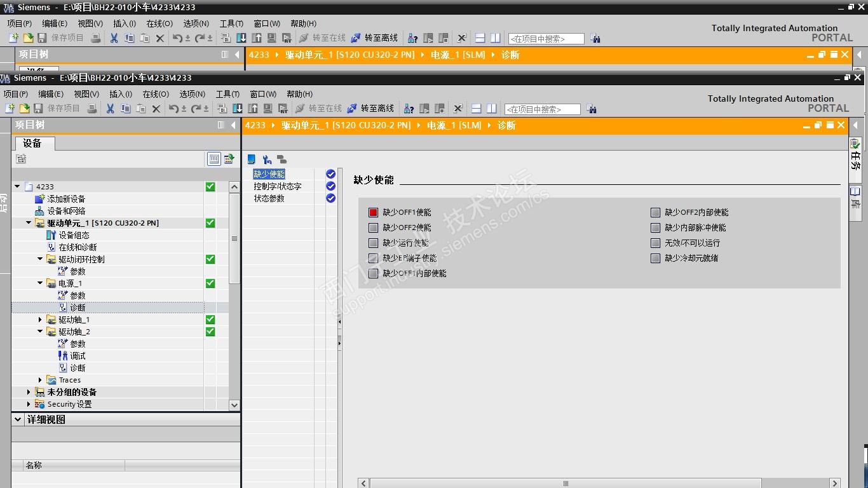Click the split editor vertically icon, front window toolbar
This screenshot has width=868, height=488.
click(x=492, y=109)
